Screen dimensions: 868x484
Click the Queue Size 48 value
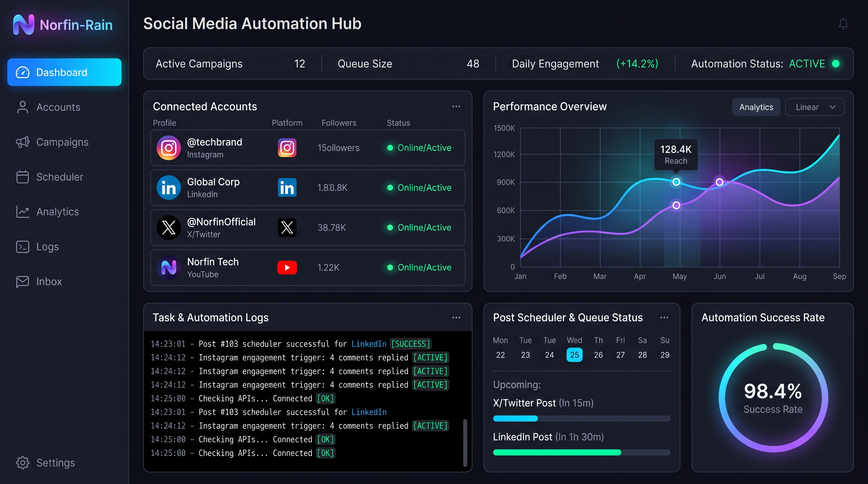[x=473, y=64]
